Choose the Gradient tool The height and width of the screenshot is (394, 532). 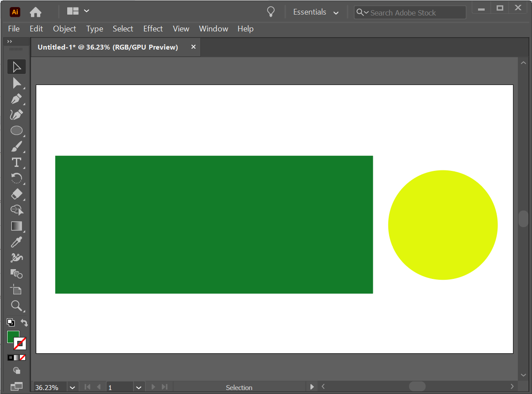[16, 226]
